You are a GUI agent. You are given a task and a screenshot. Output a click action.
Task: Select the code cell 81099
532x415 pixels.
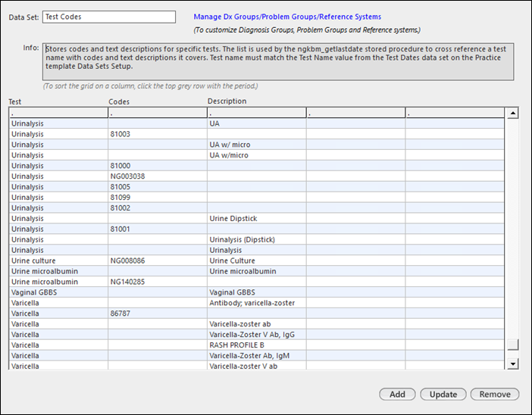[x=158, y=197]
